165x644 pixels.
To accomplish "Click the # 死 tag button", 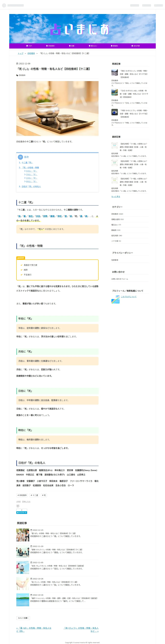I will point(44,495).
